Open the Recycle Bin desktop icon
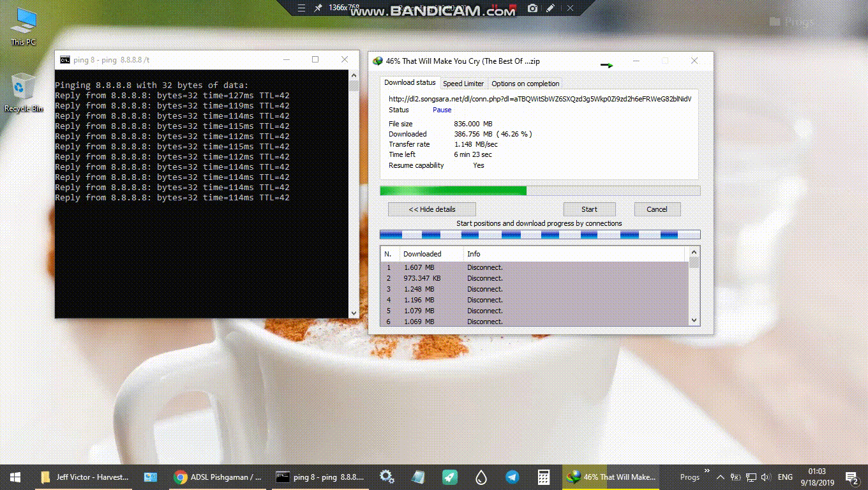This screenshot has width=868, height=490. [x=23, y=93]
